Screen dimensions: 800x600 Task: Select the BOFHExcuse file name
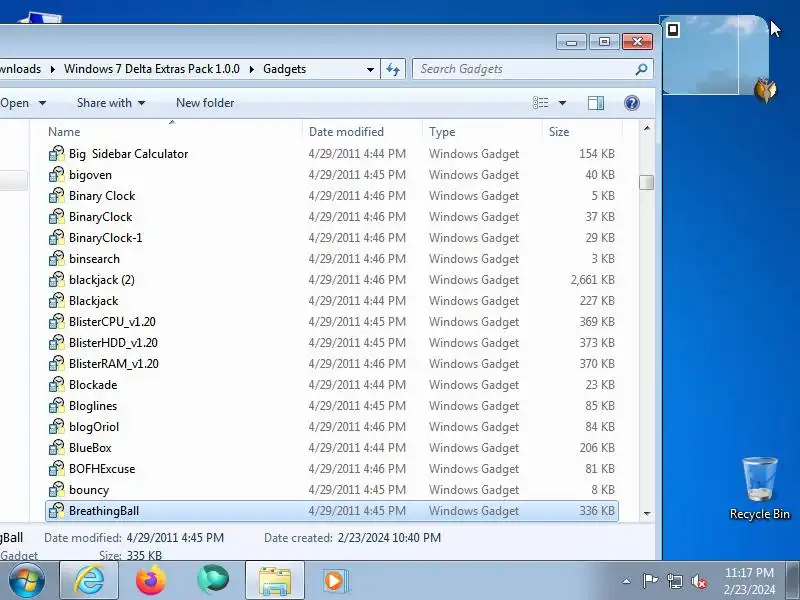102,469
